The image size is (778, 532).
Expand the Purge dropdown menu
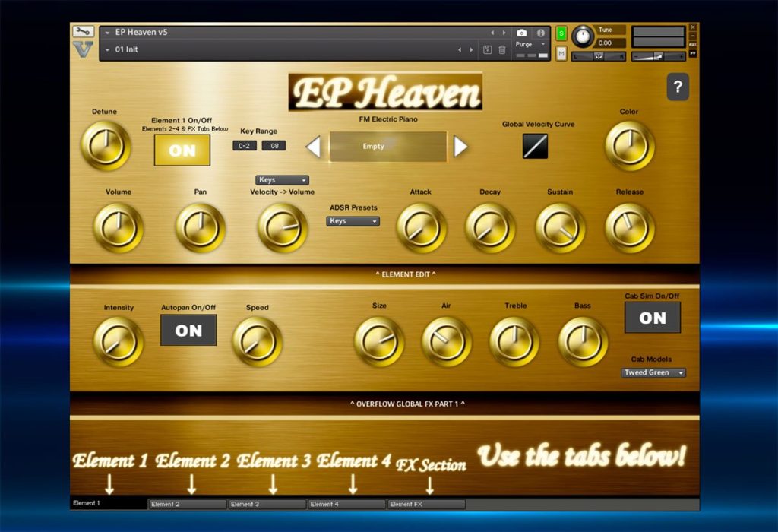tap(531, 44)
